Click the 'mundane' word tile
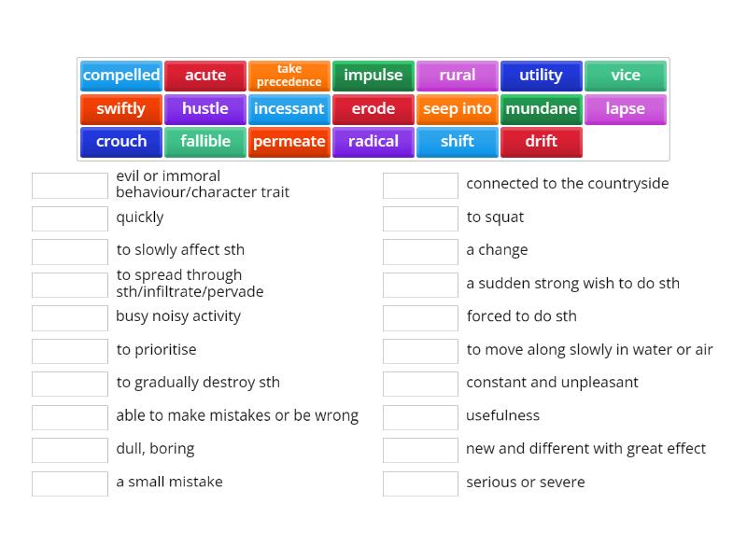Image resolution: width=747 pixels, height=560 pixels. tap(541, 108)
